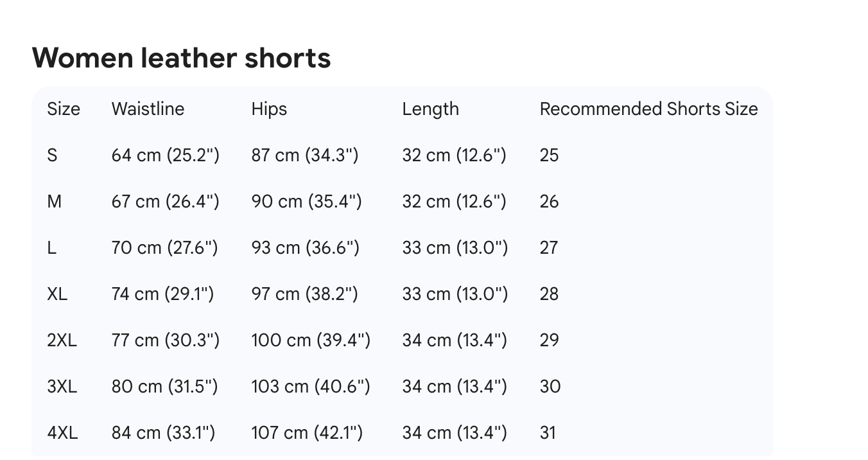Select recommended shorts size 31

[x=548, y=433]
